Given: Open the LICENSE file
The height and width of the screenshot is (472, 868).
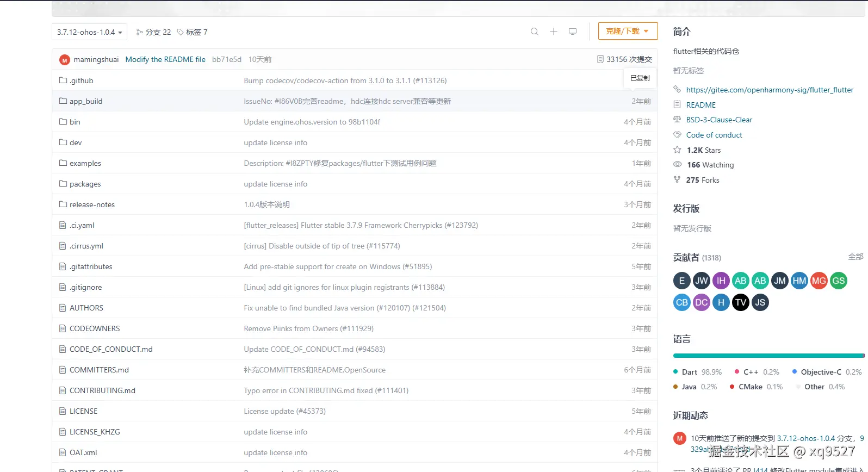Looking at the screenshot, I should tap(84, 411).
